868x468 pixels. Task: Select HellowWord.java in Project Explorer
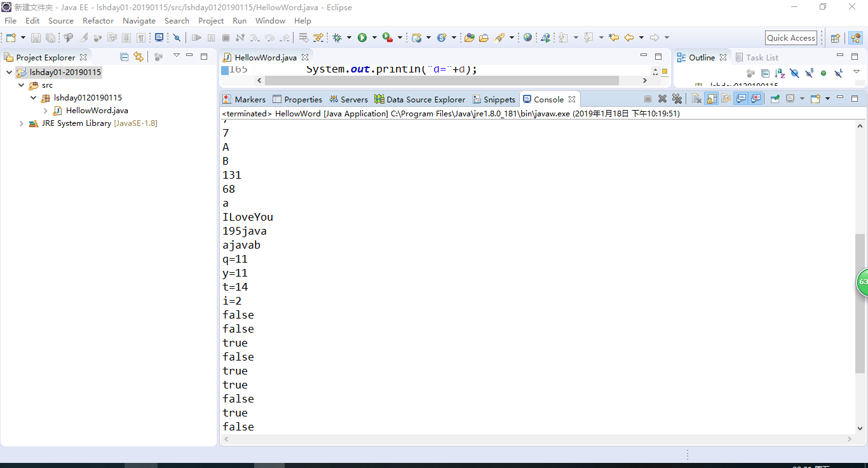click(97, 111)
